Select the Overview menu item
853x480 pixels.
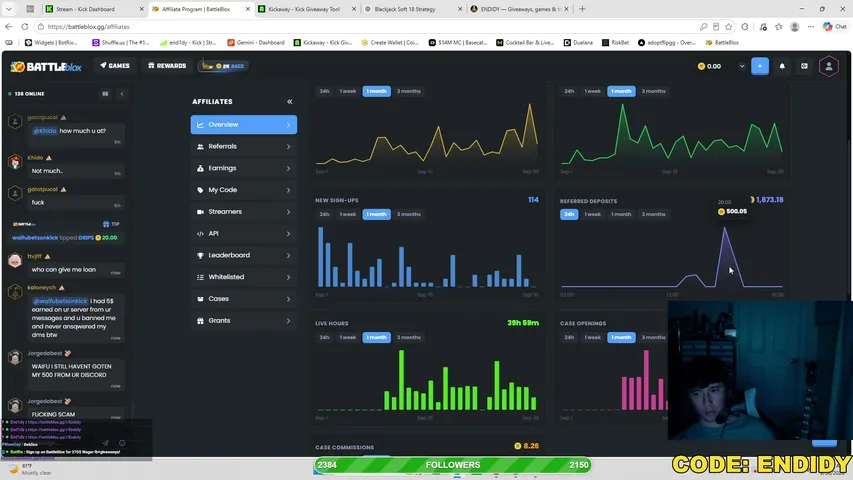244,125
